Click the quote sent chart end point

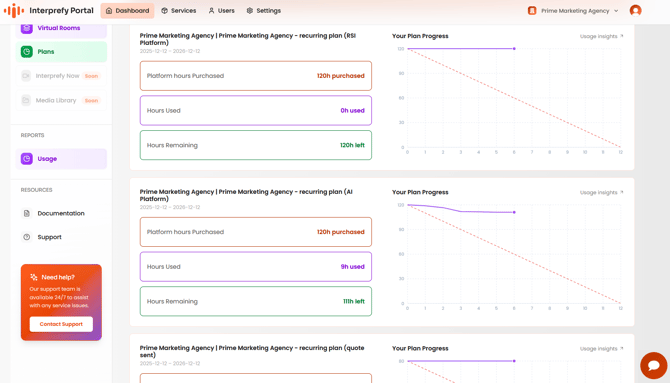coord(514,361)
